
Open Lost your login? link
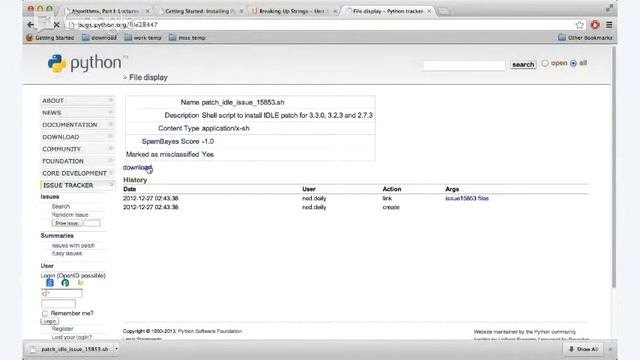click(72, 337)
